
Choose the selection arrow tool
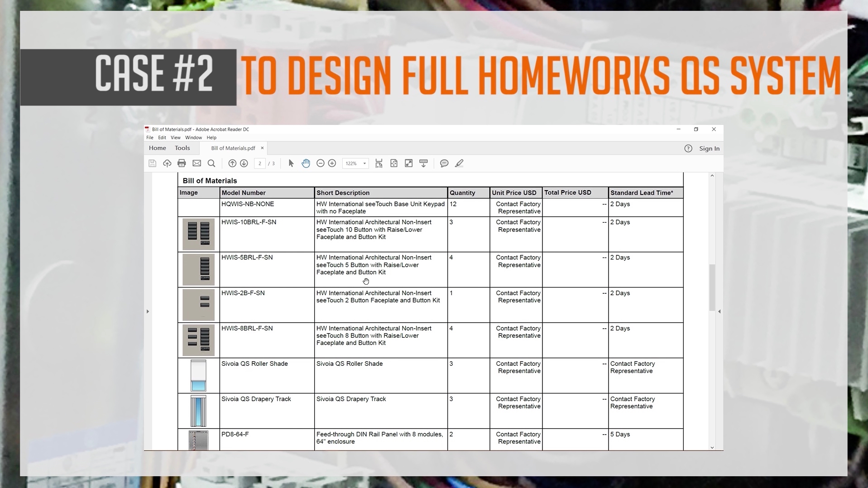coord(291,163)
